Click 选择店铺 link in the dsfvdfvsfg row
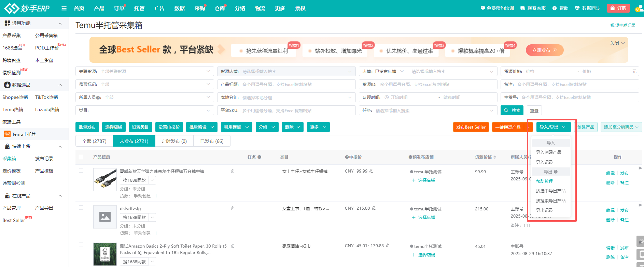 click(426, 218)
